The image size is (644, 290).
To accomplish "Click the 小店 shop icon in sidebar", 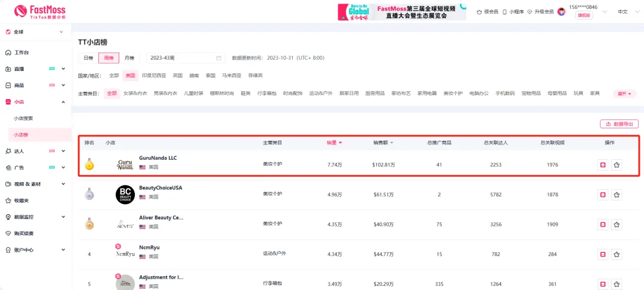I will (8, 102).
